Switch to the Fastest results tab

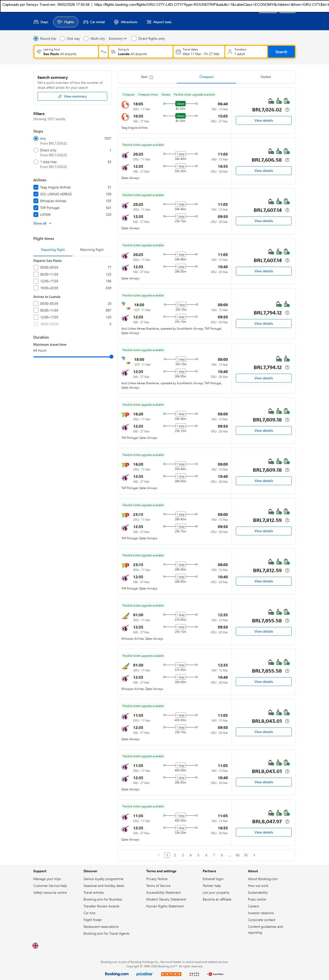(265, 77)
